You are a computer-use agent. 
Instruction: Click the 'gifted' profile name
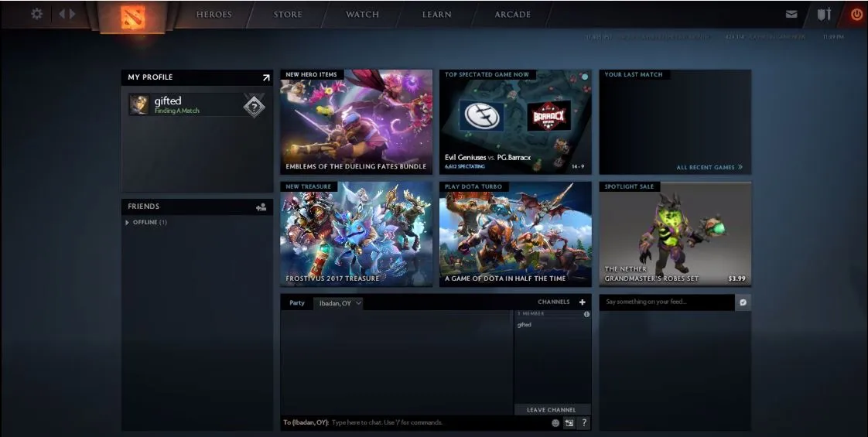tap(168, 101)
